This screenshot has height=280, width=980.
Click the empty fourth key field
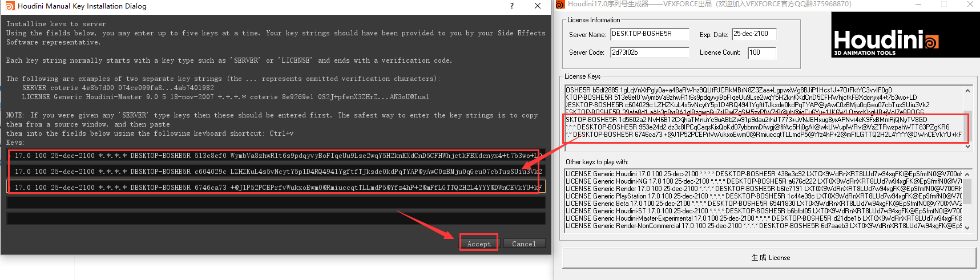tap(276, 202)
